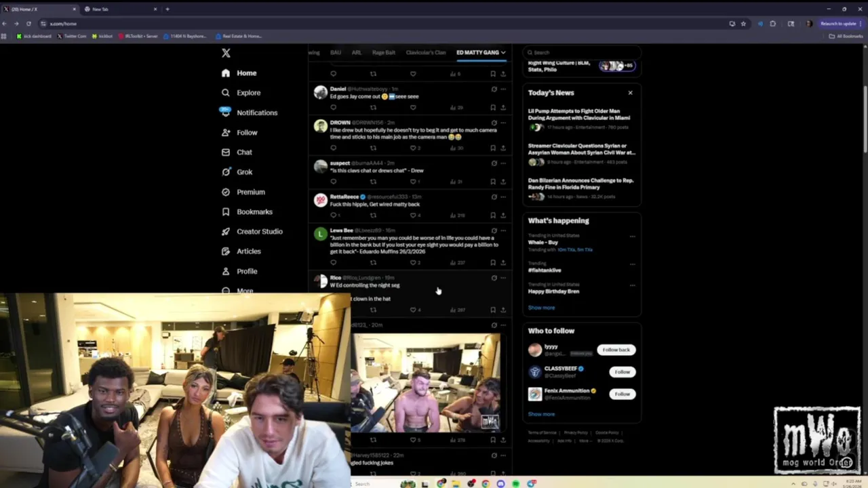Switch to the ARL tab
Screen dimensions: 868x488
(x=356, y=52)
